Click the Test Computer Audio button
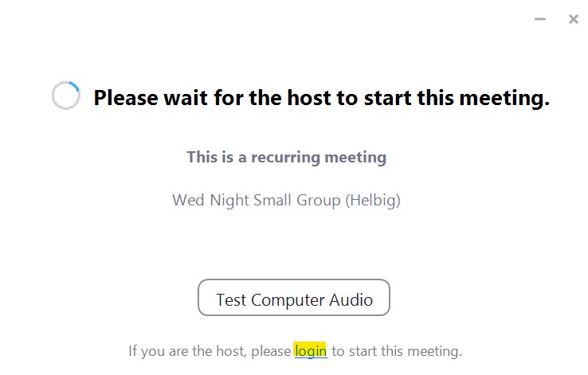The width and height of the screenshot is (588, 375). (294, 298)
